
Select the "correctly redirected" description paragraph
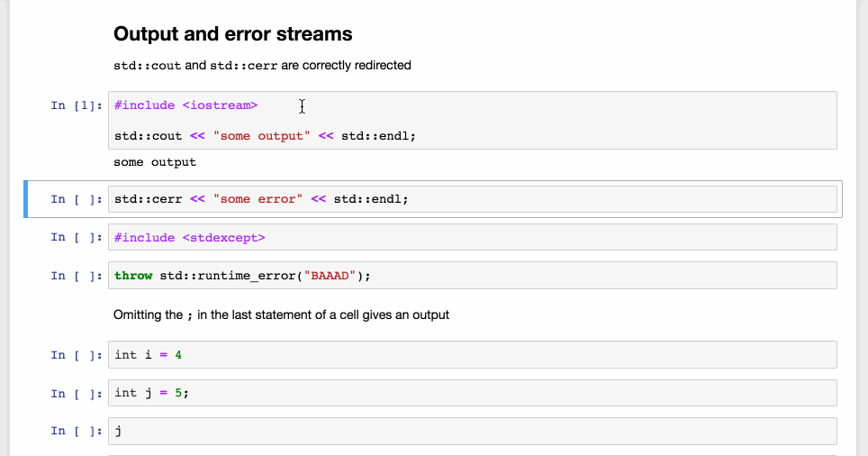(x=262, y=65)
